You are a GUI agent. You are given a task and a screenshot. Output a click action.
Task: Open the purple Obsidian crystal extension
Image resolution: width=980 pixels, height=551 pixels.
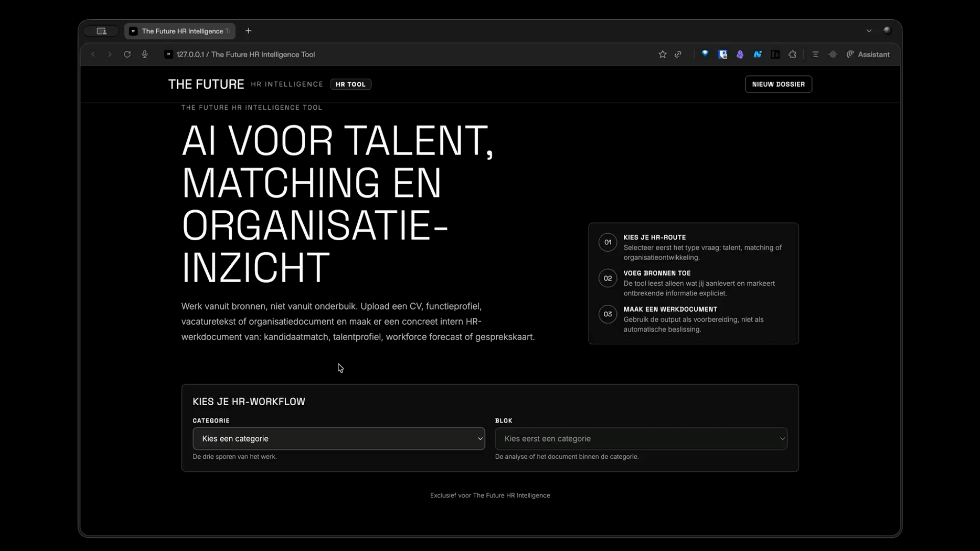(x=740, y=54)
